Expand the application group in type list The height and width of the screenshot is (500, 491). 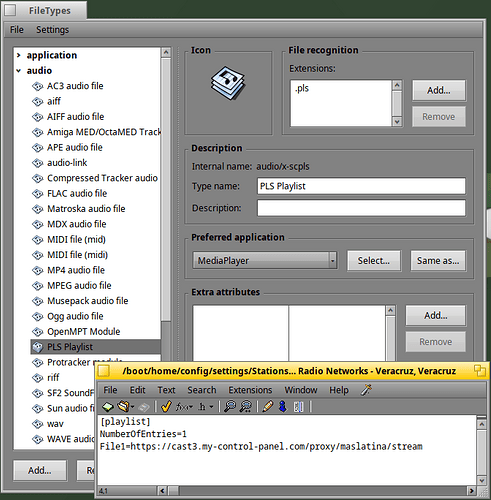(x=19, y=55)
